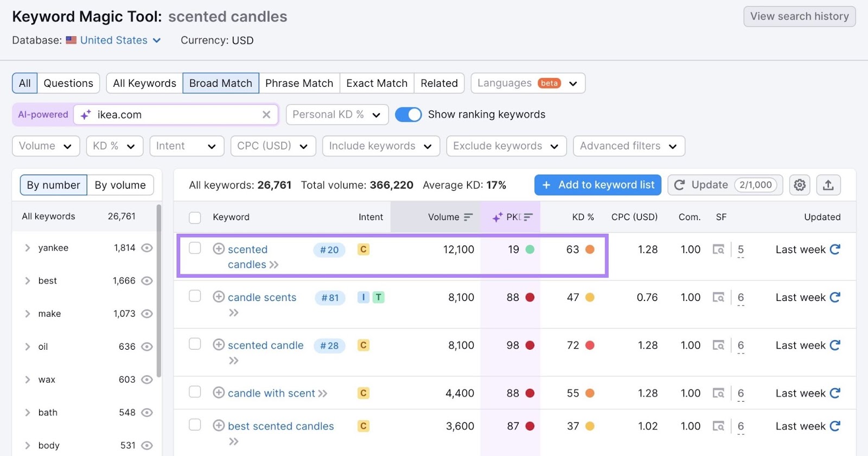Sort by PKD column icon
The width and height of the screenshot is (868, 456).
[x=528, y=217]
